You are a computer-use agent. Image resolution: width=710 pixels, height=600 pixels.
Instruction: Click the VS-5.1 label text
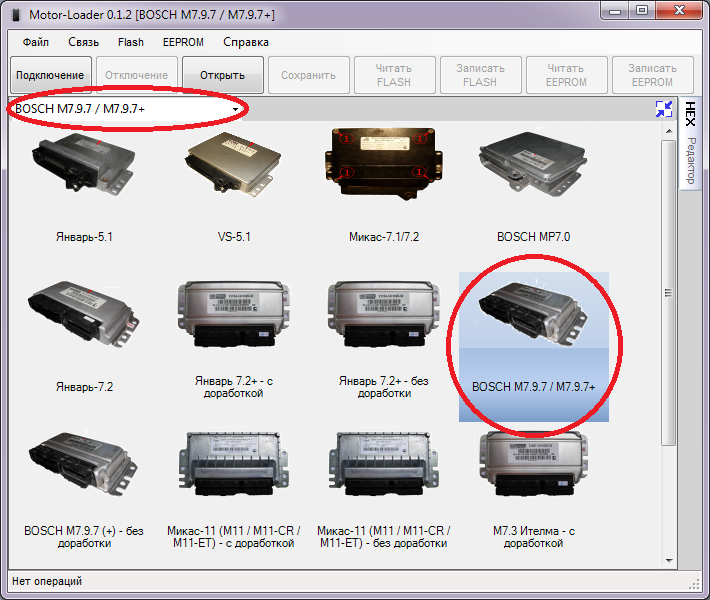(234, 237)
